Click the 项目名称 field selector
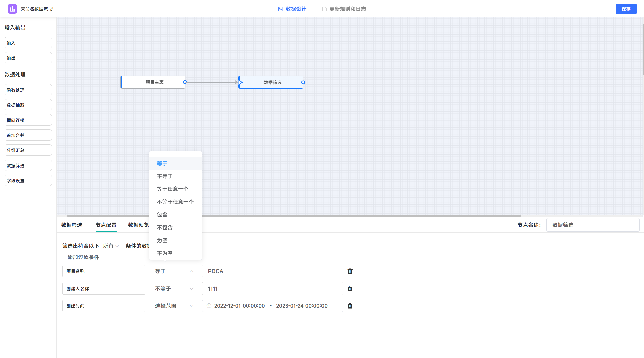Viewport: 644px width, 358px height. click(x=104, y=271)
